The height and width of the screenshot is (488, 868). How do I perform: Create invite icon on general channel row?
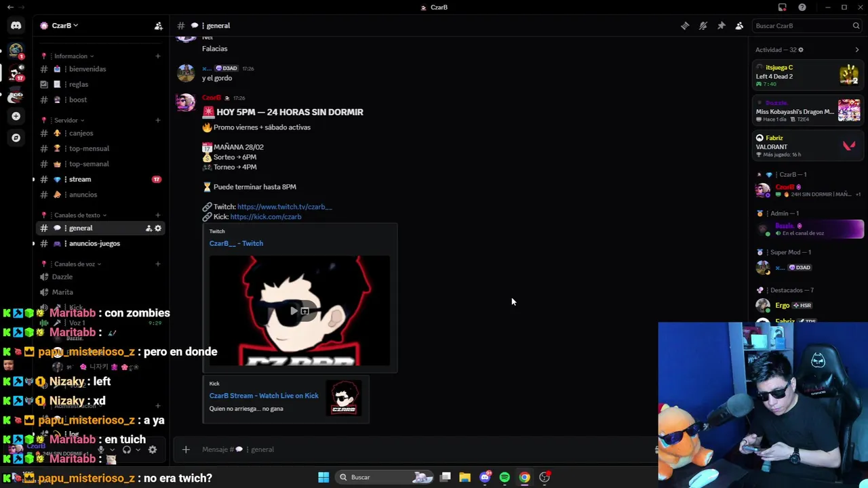[x=149, y=228]
